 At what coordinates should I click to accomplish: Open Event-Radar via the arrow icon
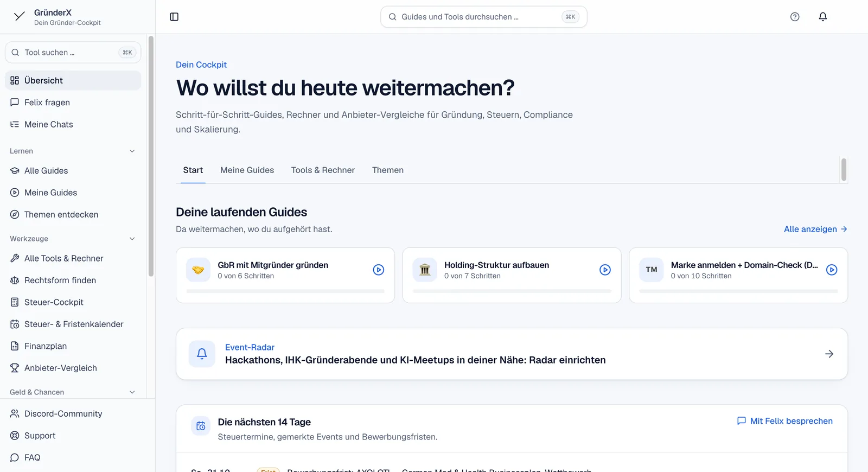(829, 354)
